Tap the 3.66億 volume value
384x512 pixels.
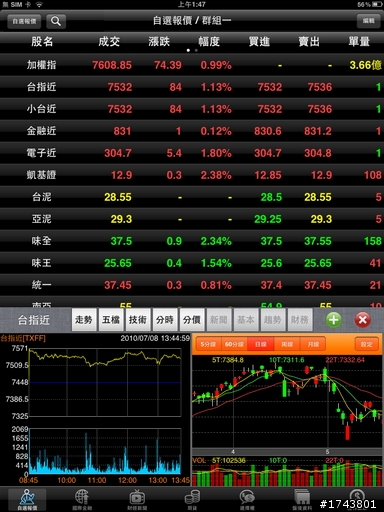point(365,65)
